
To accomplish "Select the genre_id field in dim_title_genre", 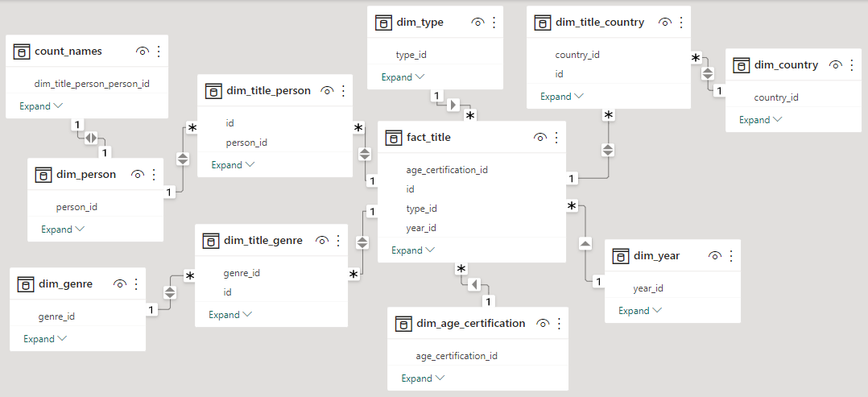I will 242,273.
